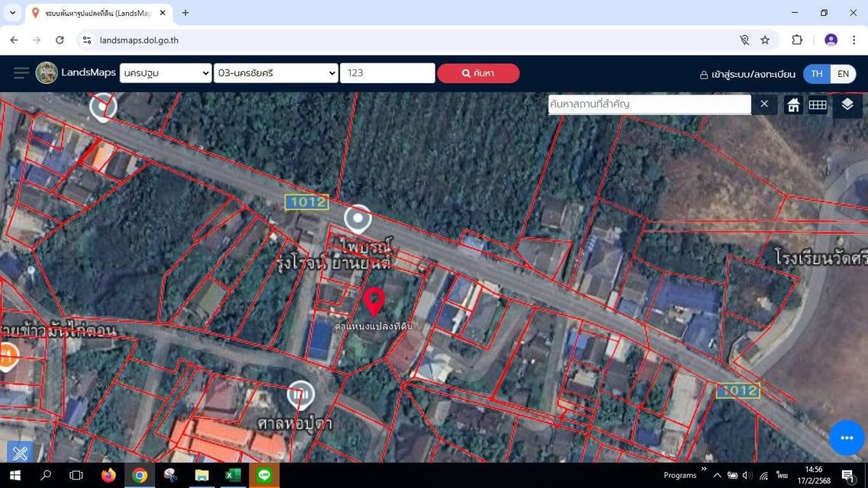Open the measurement tool icon at bottom-left
Screen dimensions: 868x488
[20, 453]
